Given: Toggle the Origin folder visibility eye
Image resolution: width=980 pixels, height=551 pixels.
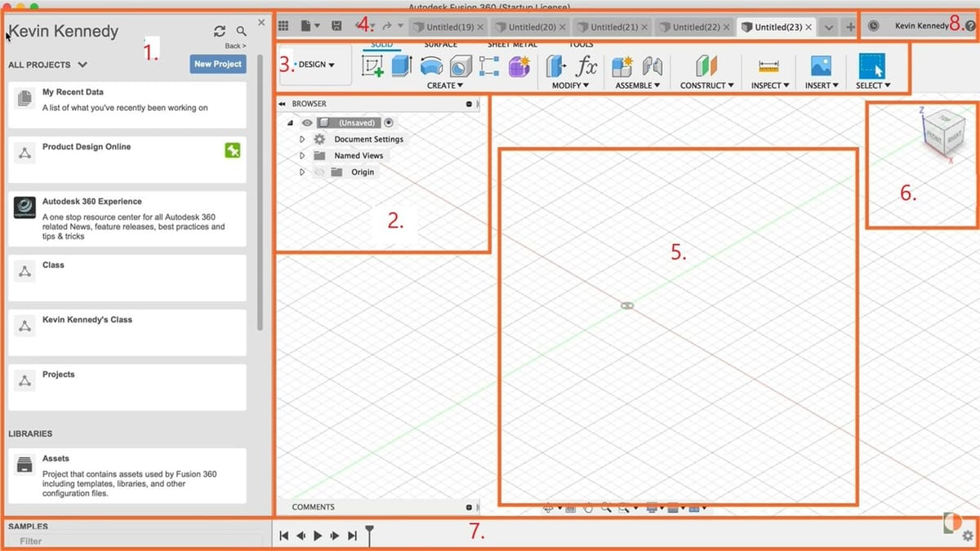Looking at the screenshot, I should pos(318,172).
